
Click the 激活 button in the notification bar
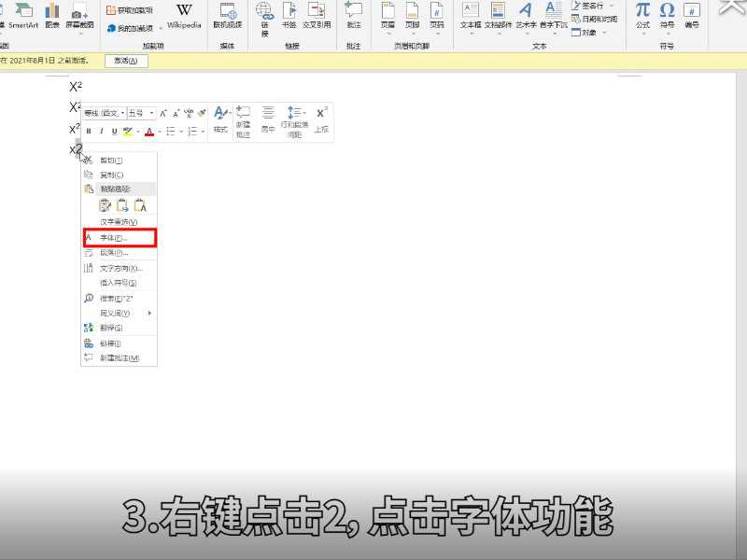(x=125, y=60)
